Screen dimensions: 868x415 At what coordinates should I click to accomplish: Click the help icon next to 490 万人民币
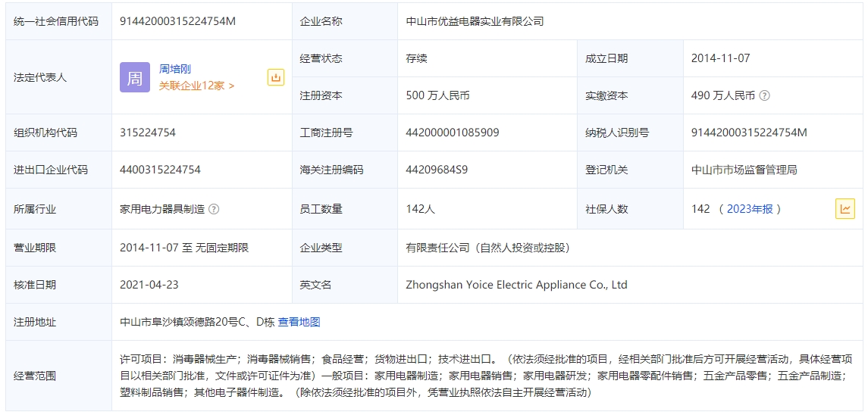(x=765, y=95)
